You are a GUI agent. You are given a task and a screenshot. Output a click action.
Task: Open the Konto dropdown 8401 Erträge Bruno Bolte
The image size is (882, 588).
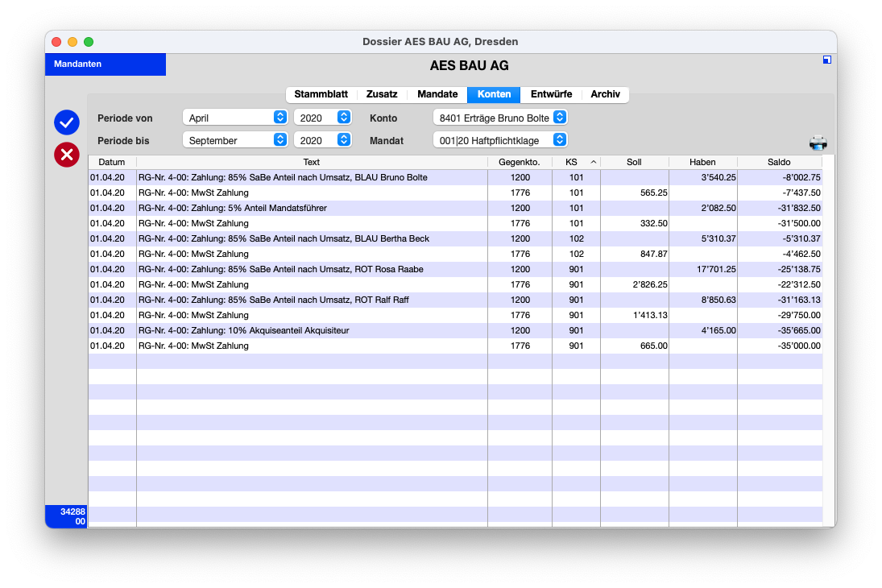point(500,118)
